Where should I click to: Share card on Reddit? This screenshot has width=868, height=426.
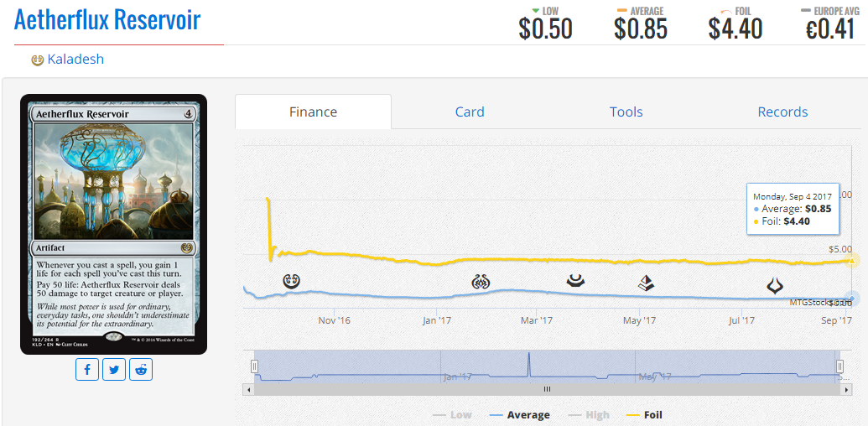[141, 370]
